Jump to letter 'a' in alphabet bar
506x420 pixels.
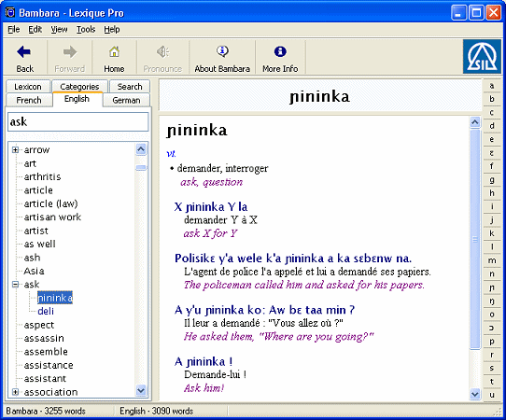click(x=492, y=86)
